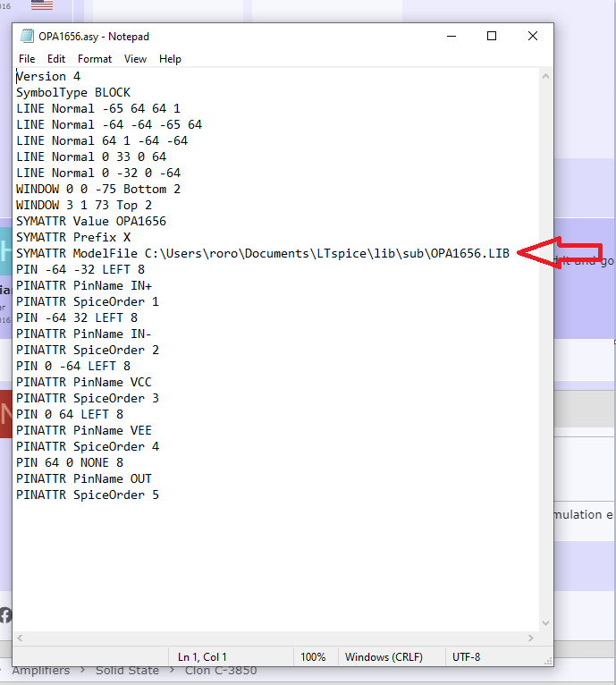Click the vertical scrollbar down arrow
The width and height of the screenshot is (616, 685).
coord(545,623)
